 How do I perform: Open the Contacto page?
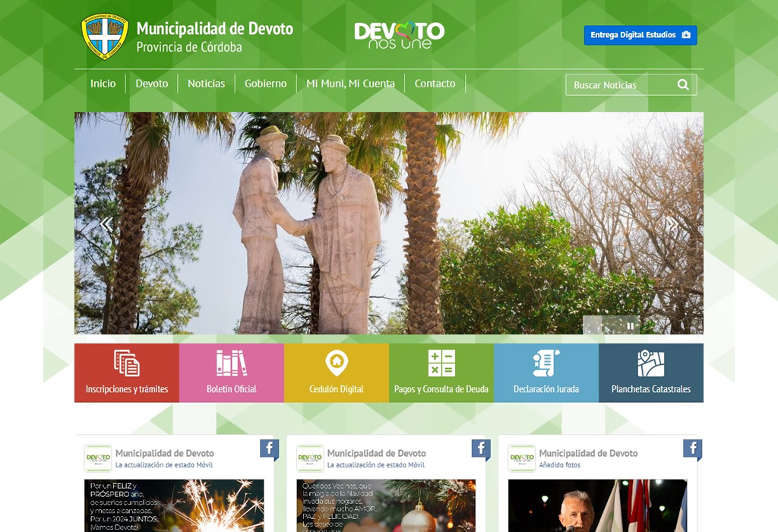click(435, 84)
